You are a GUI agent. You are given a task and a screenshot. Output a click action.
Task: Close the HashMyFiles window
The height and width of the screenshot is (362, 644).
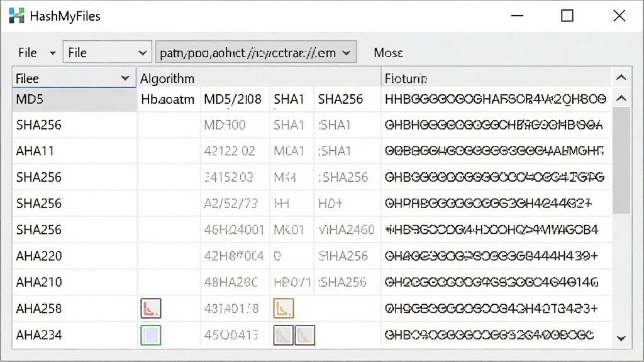[x=619, y=16]
